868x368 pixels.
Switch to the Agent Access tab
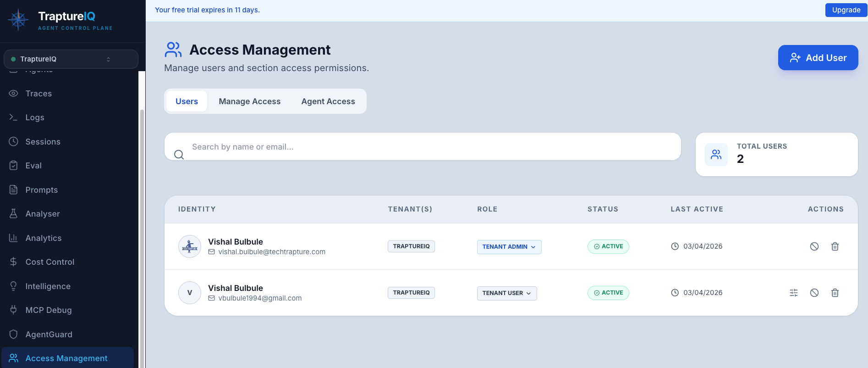tap(328, 101)
